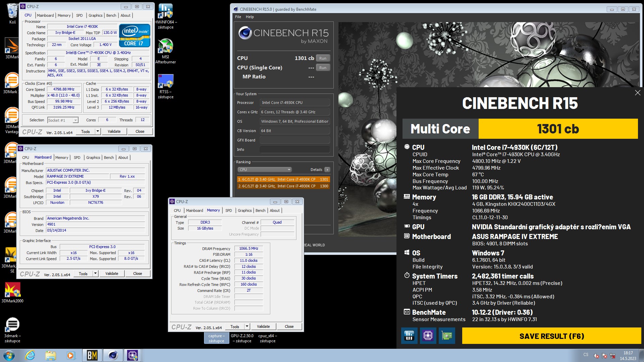
Task: Click BenchMate sensor chart icon button
Action: point(409,336)
